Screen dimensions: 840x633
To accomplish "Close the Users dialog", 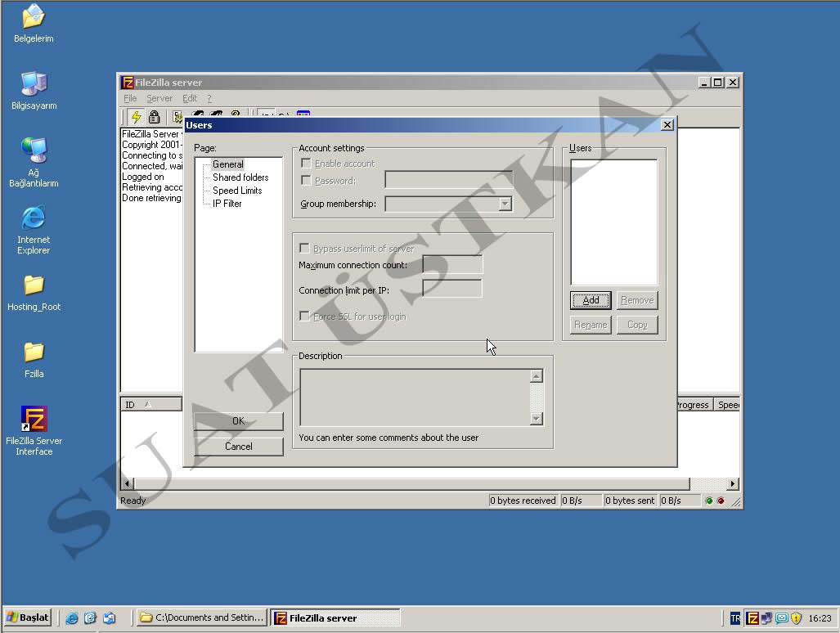I will coord(667,125).
